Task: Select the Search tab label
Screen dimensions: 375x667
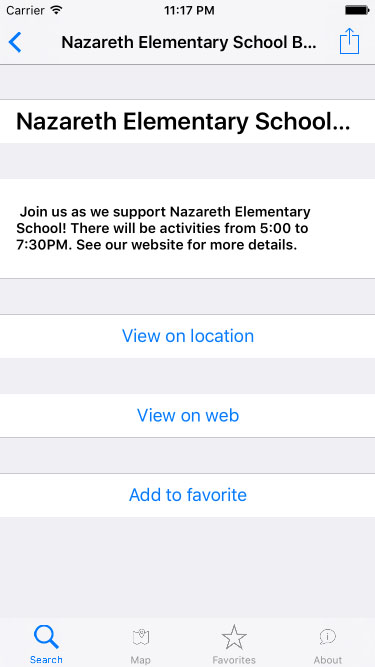Action: [x=46, y=660]
